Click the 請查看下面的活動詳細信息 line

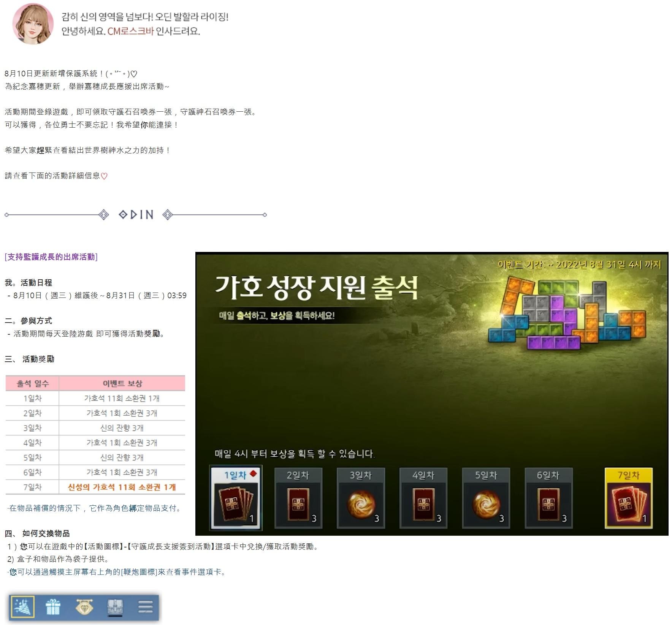[56, 176]
